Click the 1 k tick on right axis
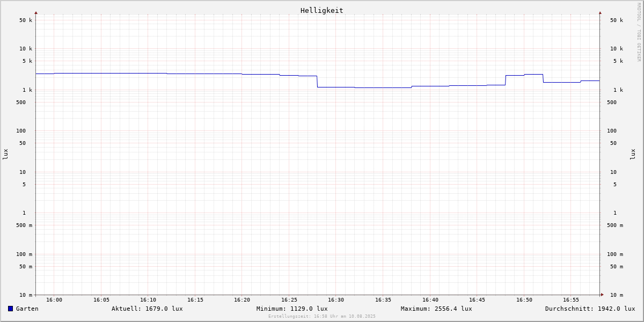 (x=618, y=90)
